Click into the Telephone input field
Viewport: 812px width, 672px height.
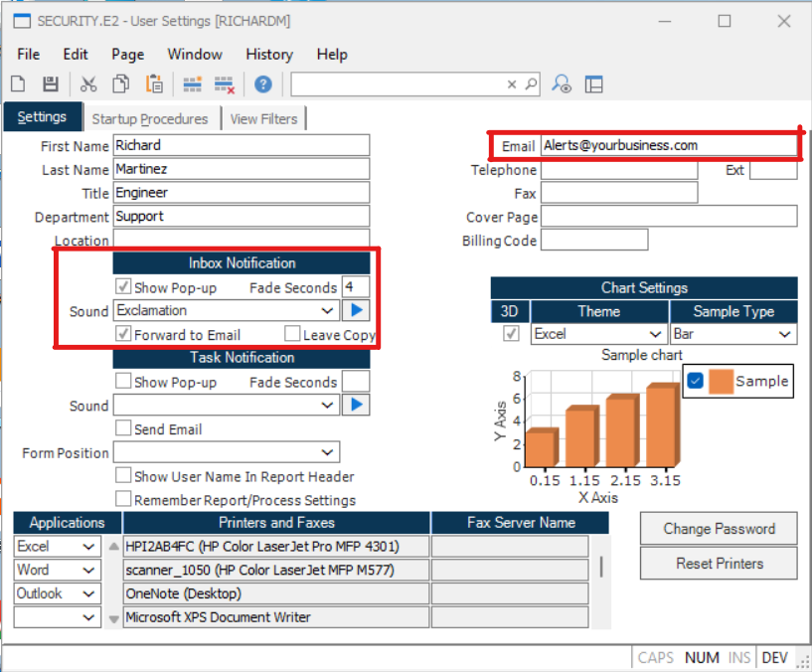click(618, 170)
